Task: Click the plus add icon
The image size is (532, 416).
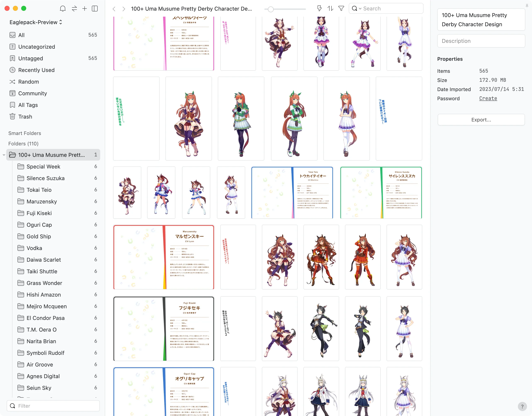Action: click(x=85, y=9)
